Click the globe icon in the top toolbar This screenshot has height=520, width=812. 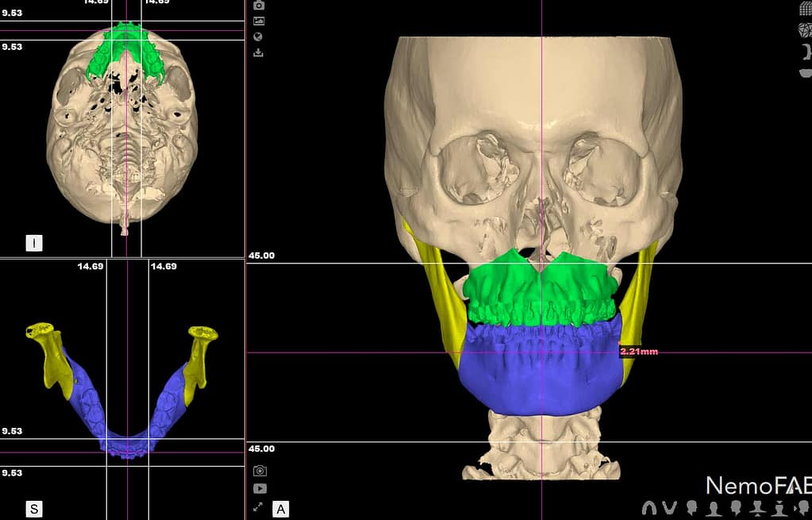pyautogui.click(x=259, y=37)
